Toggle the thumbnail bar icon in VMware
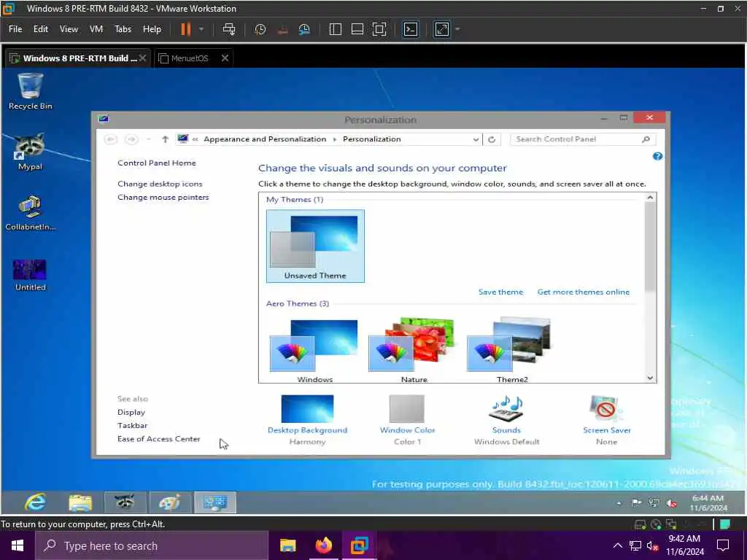747x560 pixels. coord(357,29)
